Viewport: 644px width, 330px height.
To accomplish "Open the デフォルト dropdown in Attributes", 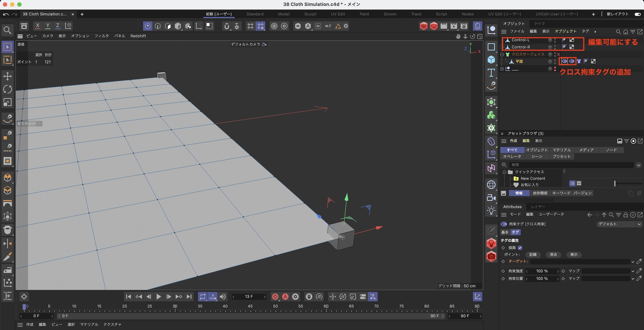I will click(x=619, y=224).
